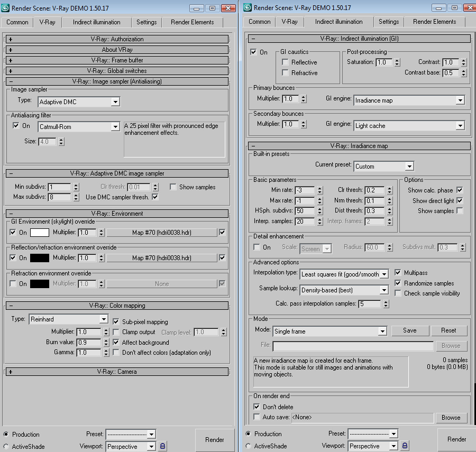Viewport: 476px width, 452px height.
Task: Click the 3ds Max app icon in right title bar
Action: pos(248,7)
